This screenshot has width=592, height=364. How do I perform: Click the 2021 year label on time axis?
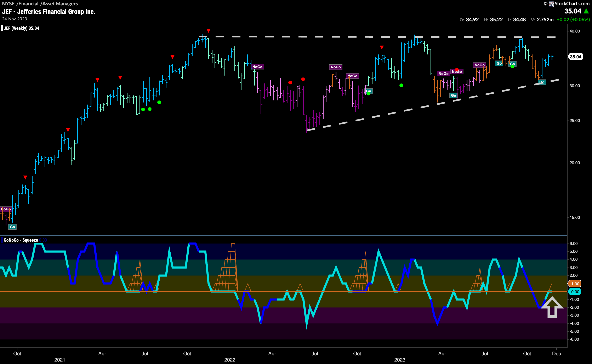[59, 360]
